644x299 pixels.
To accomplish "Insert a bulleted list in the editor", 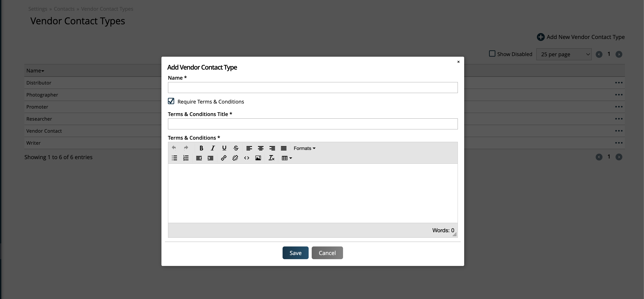I will pyautogui.click(x=174, y=158).
